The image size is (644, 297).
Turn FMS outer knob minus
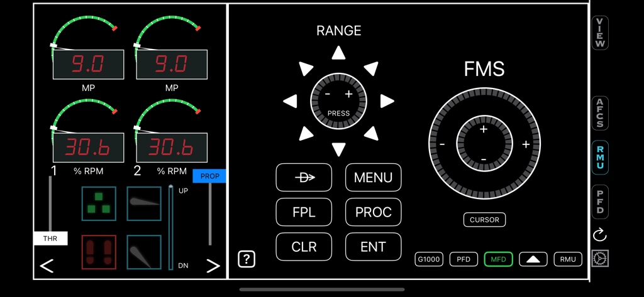(442, 144)
